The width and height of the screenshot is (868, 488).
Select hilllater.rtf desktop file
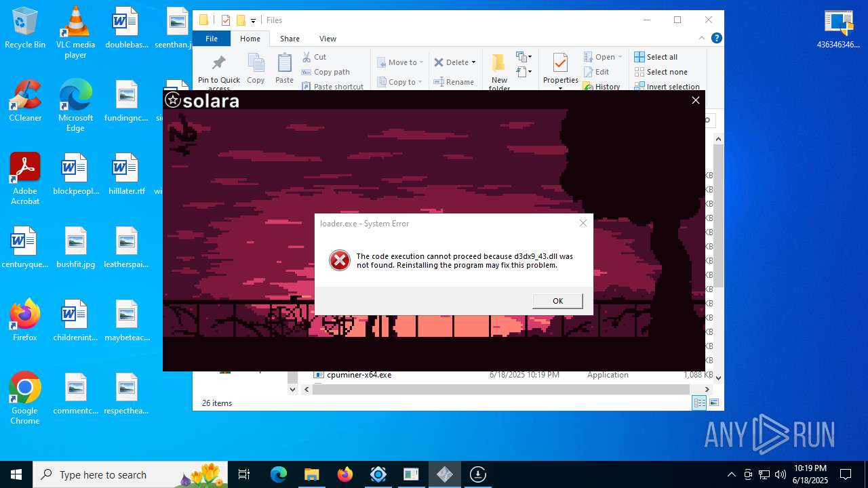(127, 174)
